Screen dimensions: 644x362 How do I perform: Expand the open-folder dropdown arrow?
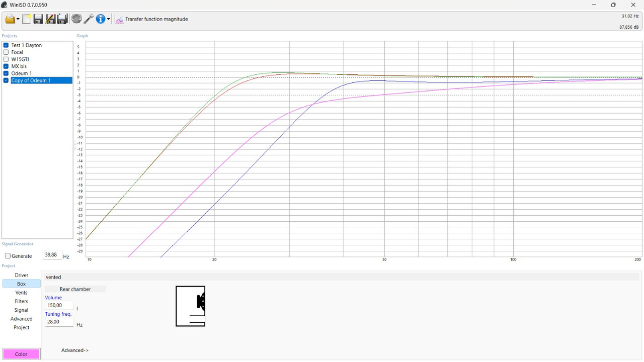pyautogui.click(x=18, y=20)
